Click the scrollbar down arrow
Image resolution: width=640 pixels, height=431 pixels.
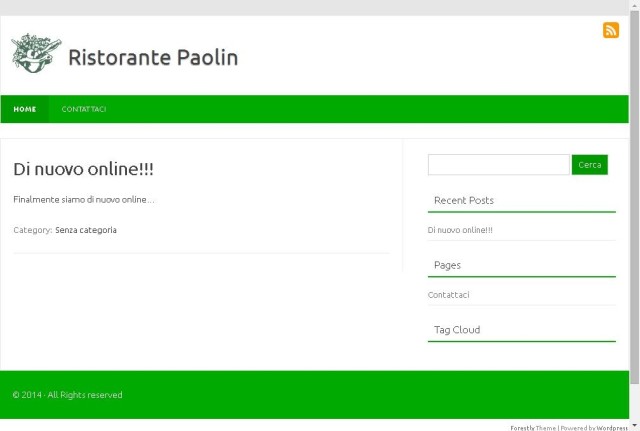point(634,426)
